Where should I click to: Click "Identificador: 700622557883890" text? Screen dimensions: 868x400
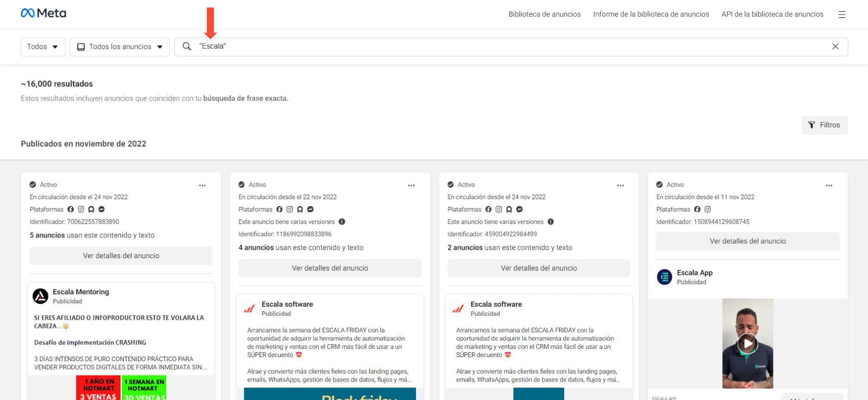coord(74,222)
